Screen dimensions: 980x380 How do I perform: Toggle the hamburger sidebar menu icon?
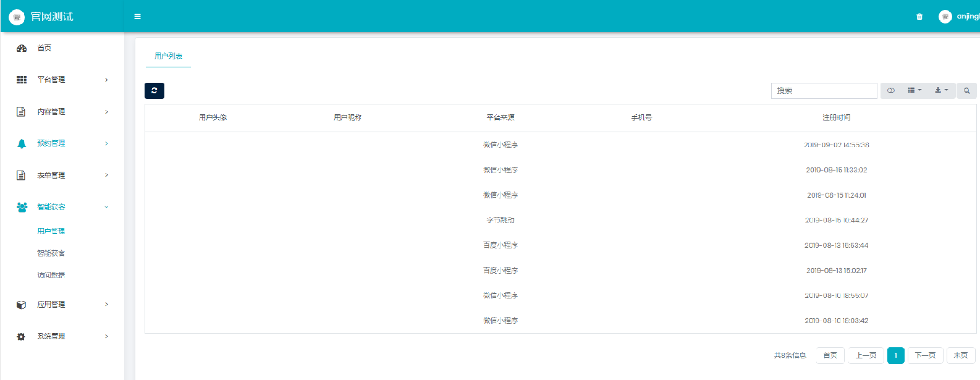click(x=137, y=17)
